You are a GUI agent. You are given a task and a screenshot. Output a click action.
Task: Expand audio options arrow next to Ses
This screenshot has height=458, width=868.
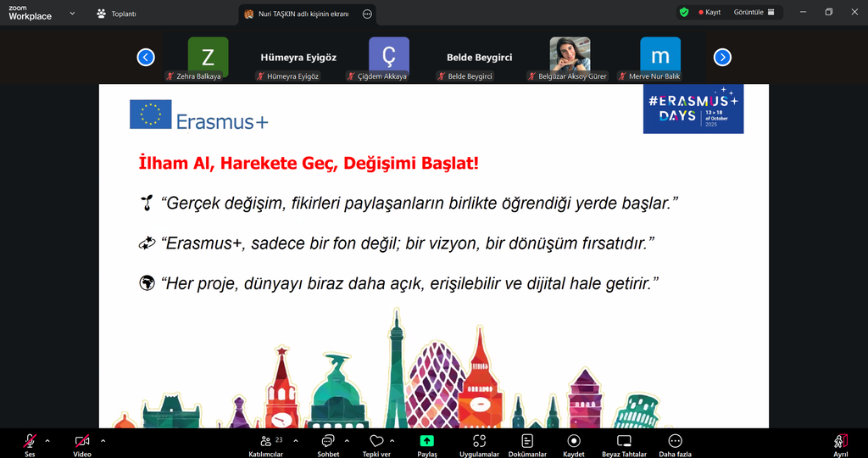[47, 440]
